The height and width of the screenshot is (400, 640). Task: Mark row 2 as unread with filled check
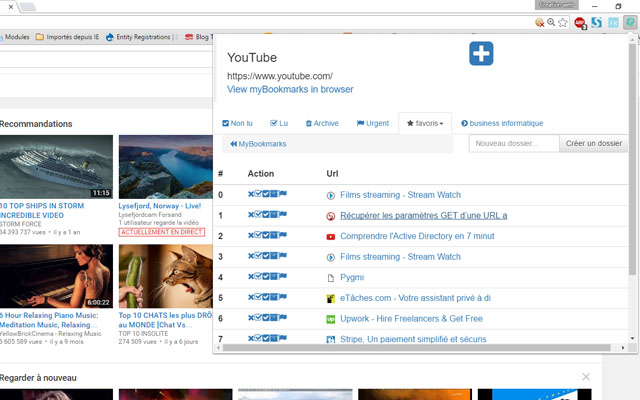tap(266, 235)
